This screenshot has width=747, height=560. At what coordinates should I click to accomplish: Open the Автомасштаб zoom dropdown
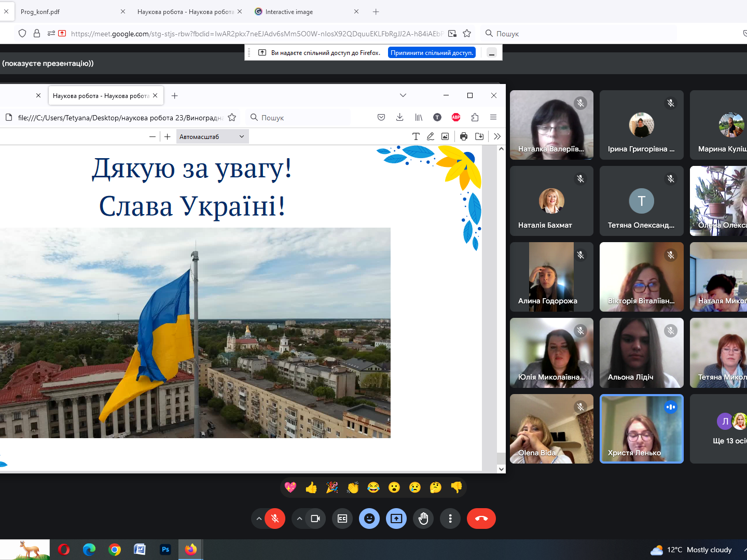point(212,136)
